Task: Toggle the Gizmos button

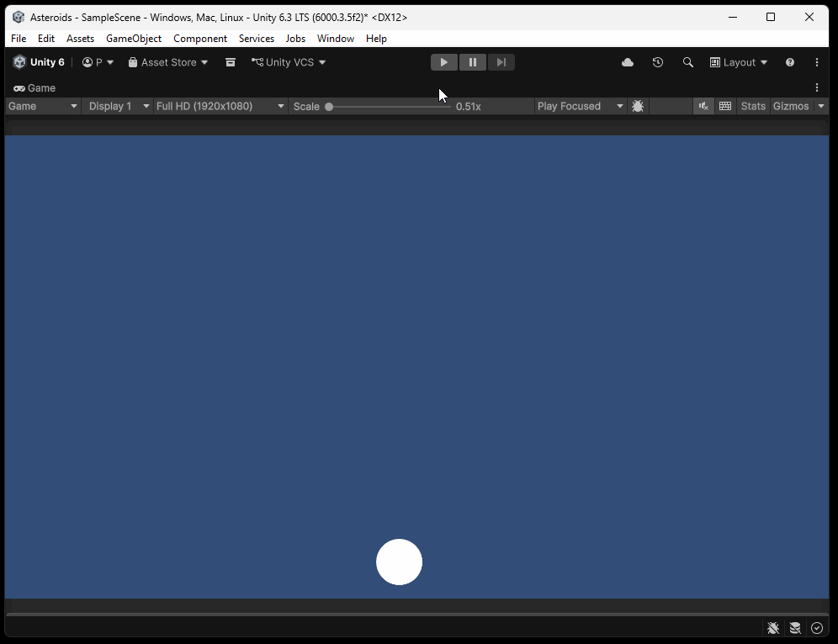Action: coord(791,106)
